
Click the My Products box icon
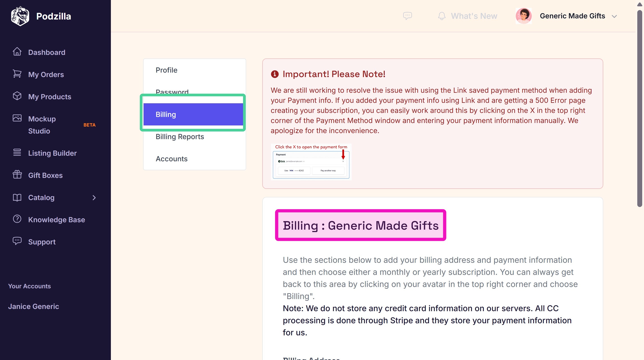click(17, 96)
